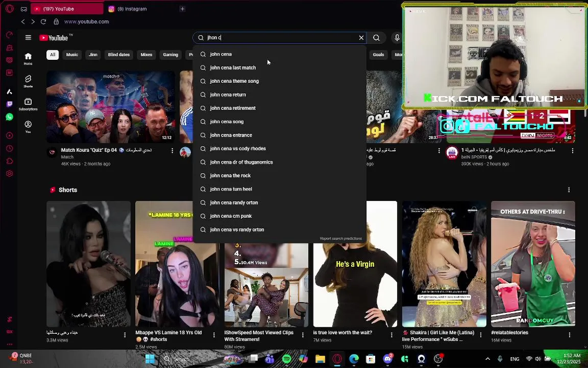
Task: Open Twitch in the Opera sidebar
Action: [10, 104]
